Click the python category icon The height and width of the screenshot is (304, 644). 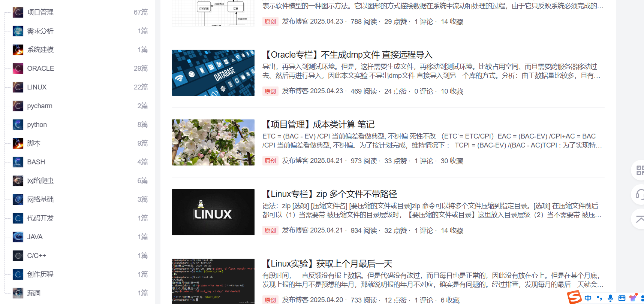18,125
